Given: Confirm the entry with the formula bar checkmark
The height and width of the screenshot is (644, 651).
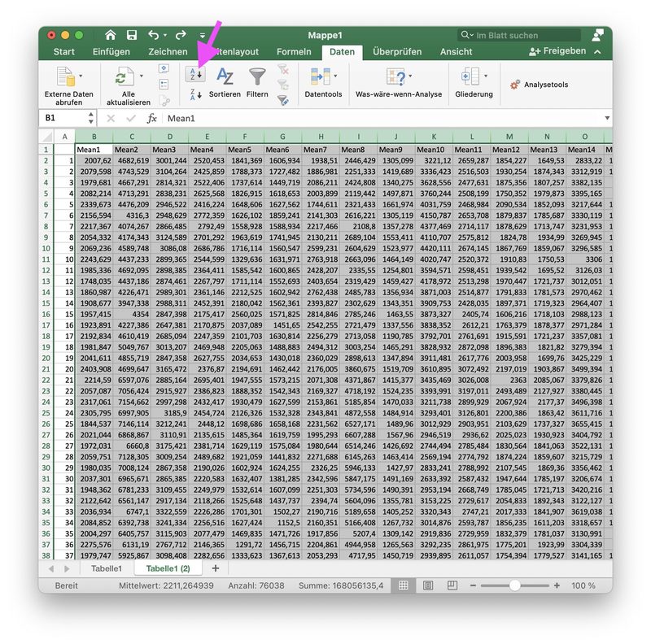Looking at the screenshot, I should (x=131, y=119).
